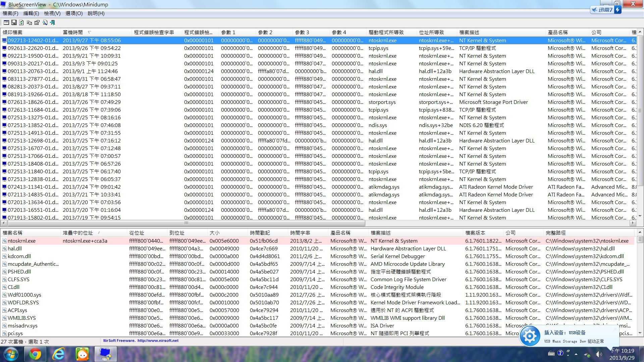Screen dimensions: 644x362
Task: Select mcupdate_Authentic row in lower pane
Action: pos(317,264)
